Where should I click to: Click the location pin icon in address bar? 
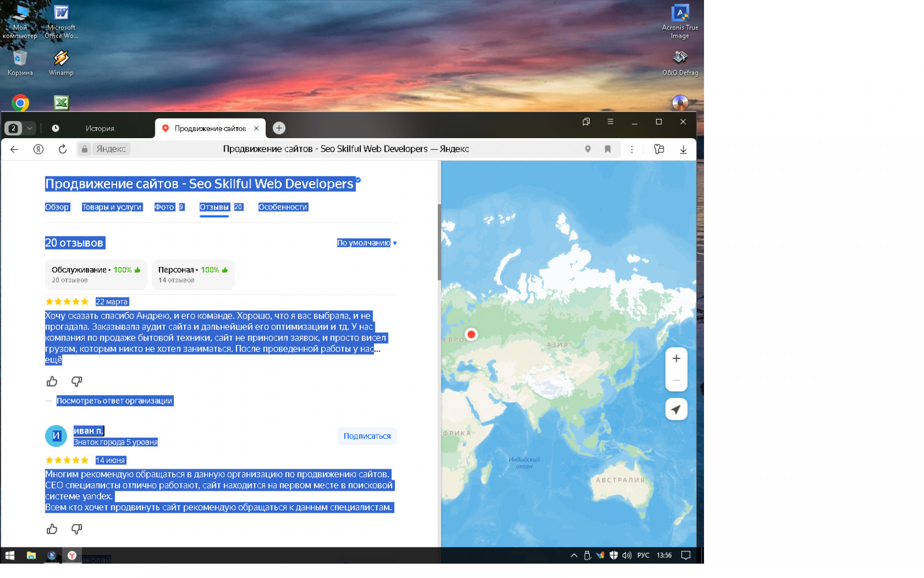(588, 149)
